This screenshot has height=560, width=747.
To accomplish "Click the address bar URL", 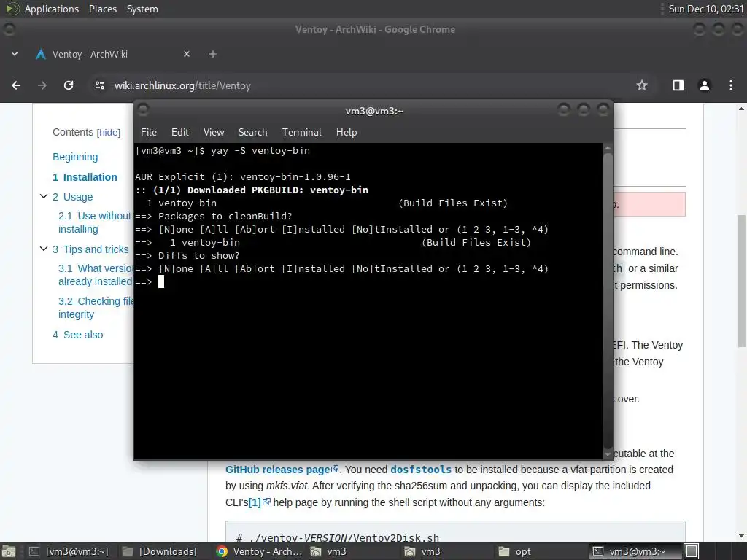I will (182, 85).
